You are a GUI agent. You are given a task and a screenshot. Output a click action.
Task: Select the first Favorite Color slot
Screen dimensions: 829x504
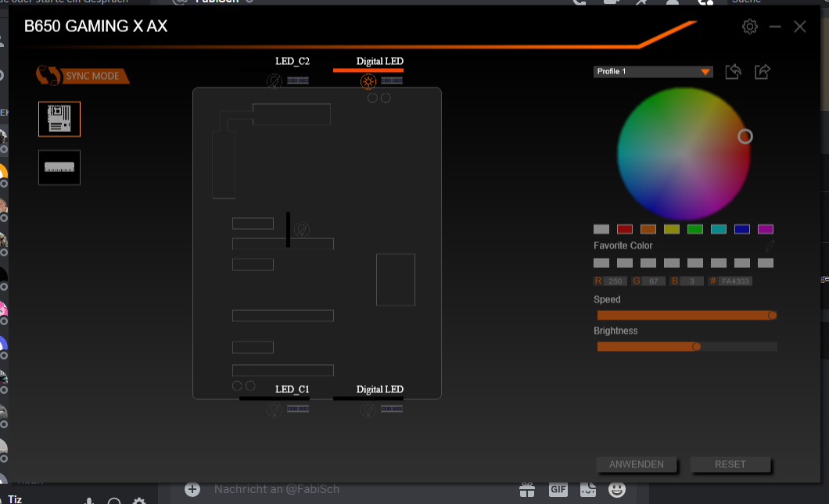(x=601, y=263)
